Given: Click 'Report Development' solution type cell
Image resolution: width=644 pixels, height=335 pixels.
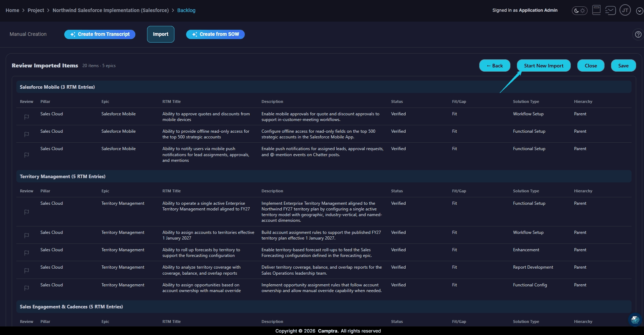Looking at the screenshot, I should point(533,267).
